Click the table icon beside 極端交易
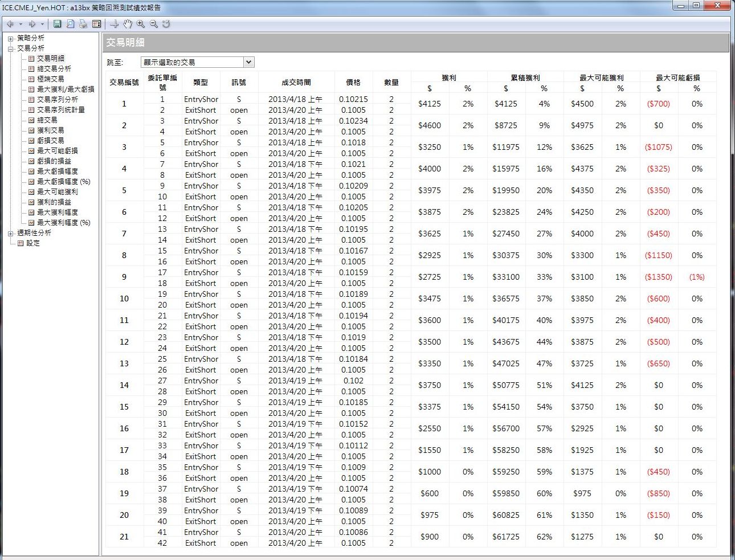Screen dimensions: 735x560 click(x=31, y=79)
